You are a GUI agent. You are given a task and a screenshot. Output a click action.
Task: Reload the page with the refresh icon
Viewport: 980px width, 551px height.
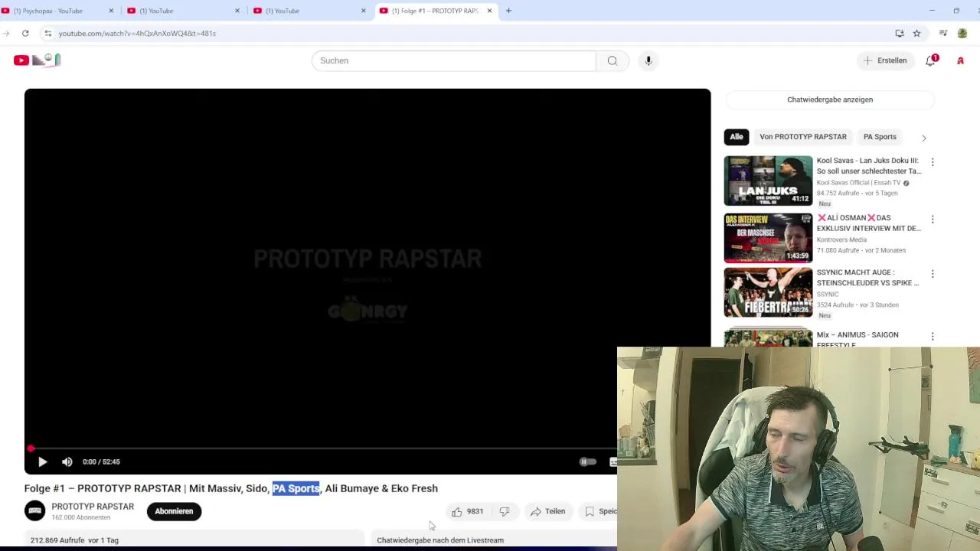tap(25, 33)
